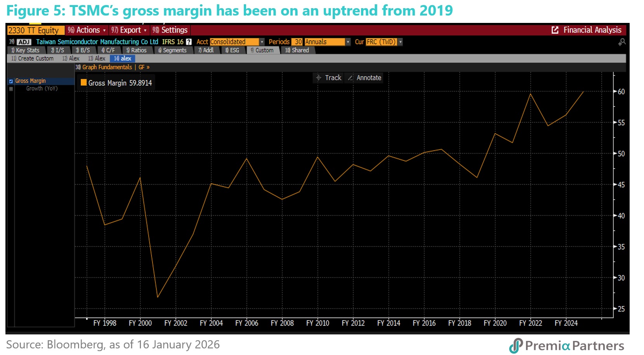This screenshot has width=644, height=355.
Task: Uncheck the Gross Margin checkbox
Action: pos(11,81)
